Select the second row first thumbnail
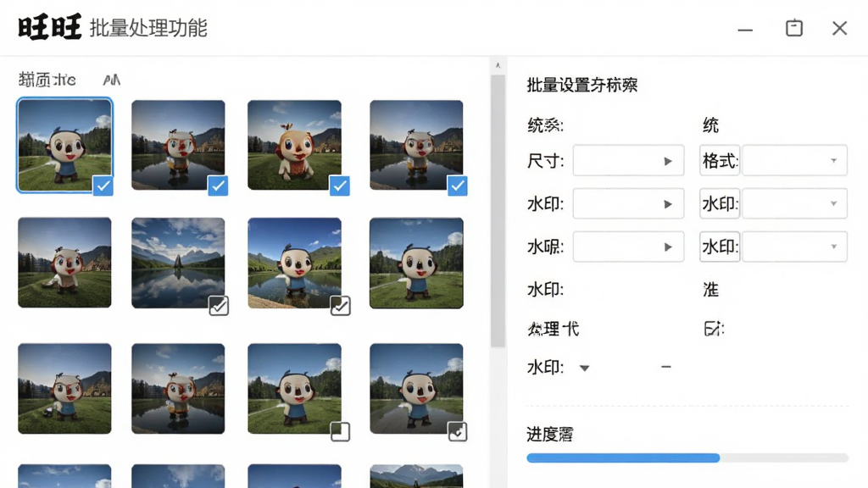Screen dimensions: 868x488 pos(64,263)
